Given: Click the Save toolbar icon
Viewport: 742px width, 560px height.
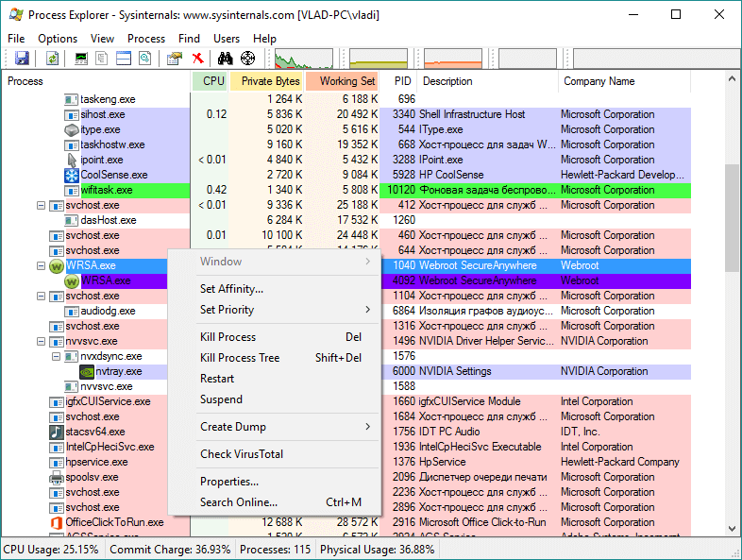Looking at the screenshot, I should (22, 59).
